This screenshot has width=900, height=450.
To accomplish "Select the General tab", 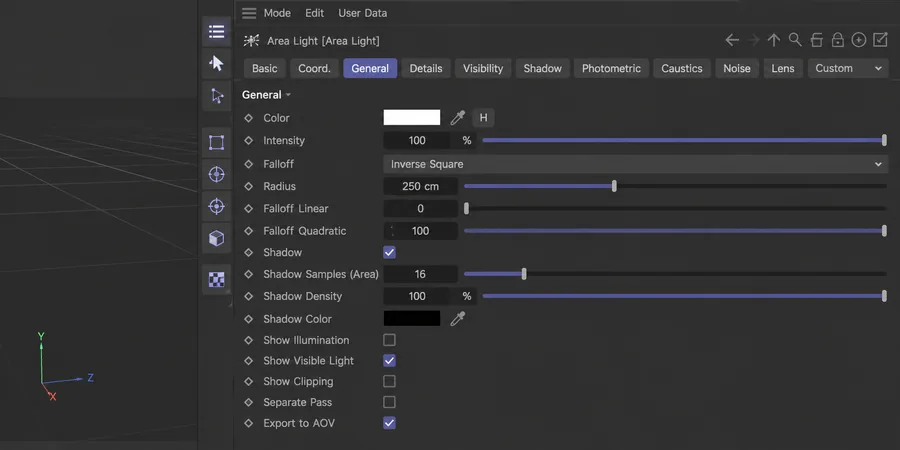I will 370,68.
